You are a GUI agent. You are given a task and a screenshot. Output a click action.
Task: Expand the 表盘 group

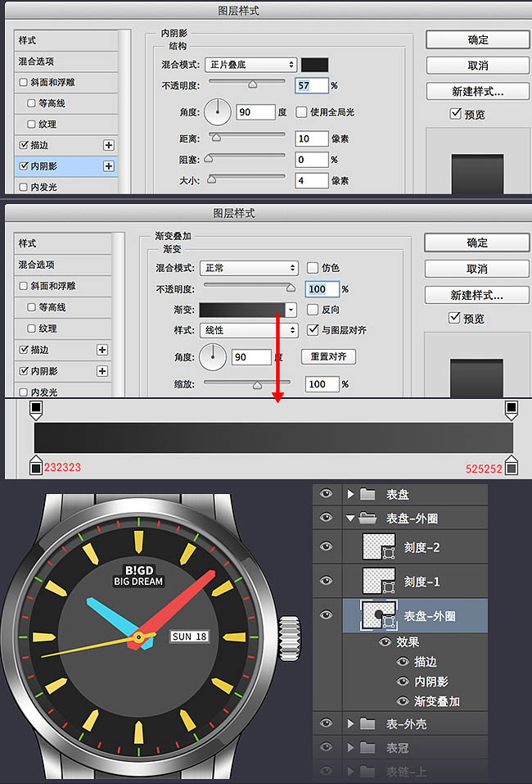(350, 494)
